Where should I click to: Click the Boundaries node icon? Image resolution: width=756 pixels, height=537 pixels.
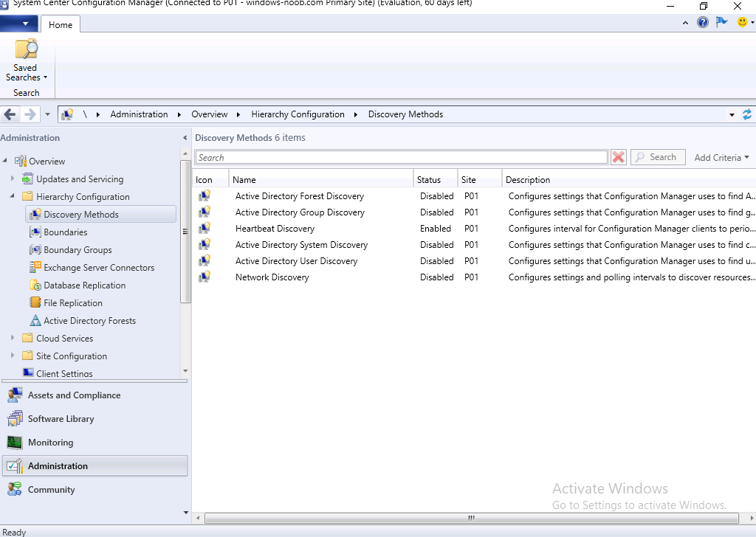(35, 232)
